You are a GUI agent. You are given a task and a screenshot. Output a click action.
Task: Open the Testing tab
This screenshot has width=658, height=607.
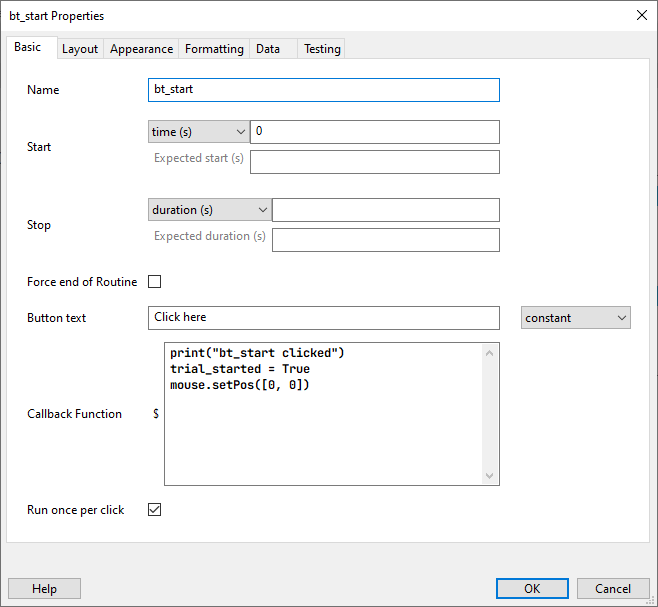point(321,49)
